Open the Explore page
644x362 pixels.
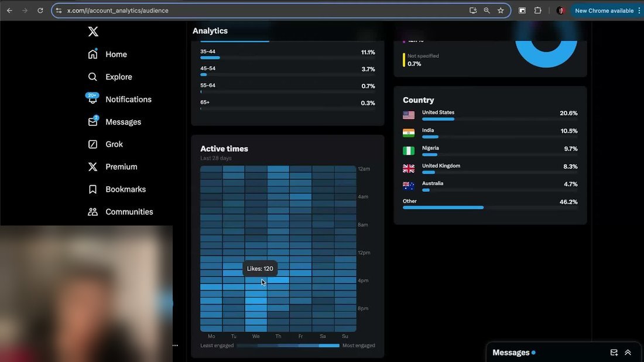tap(109, 77)
